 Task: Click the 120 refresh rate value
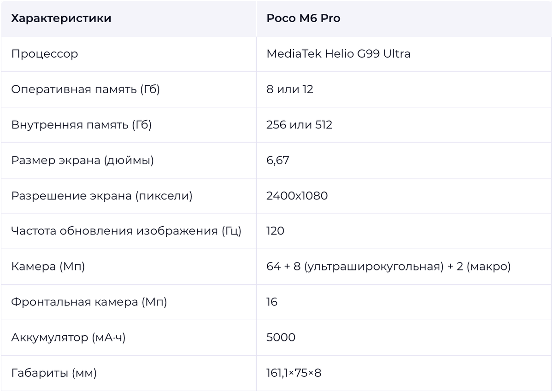275,231
